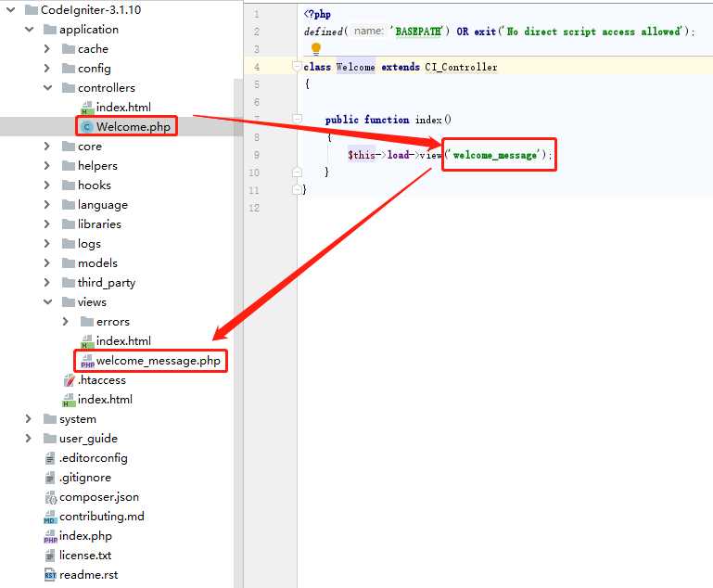Click the 'welcome_message' string in code
Viewport: 713px width, 588px height.
click(x=495, y=155)
